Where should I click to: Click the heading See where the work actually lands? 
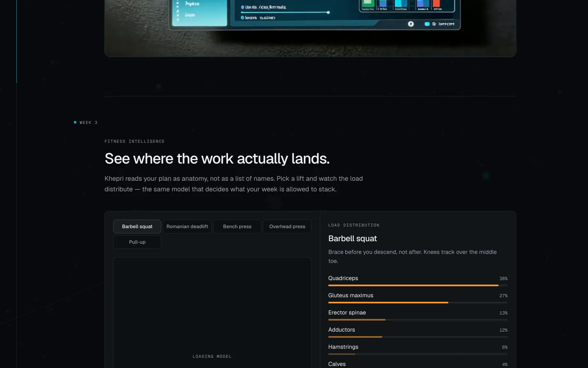coord(217,159)
